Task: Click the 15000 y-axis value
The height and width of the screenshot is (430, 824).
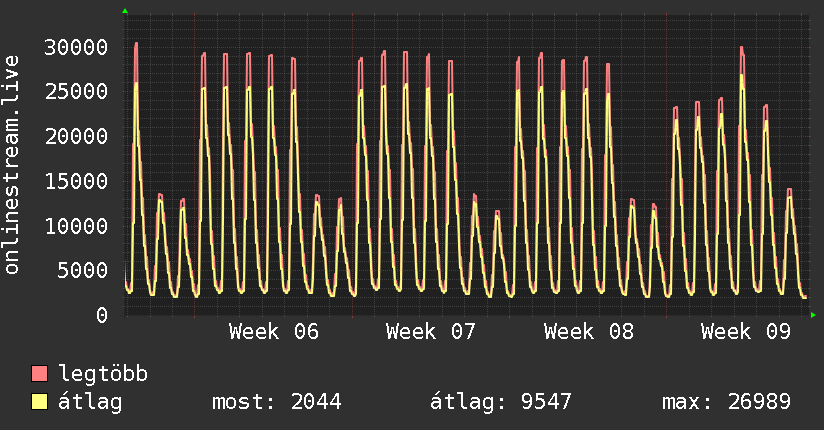Action: (77, 181)
